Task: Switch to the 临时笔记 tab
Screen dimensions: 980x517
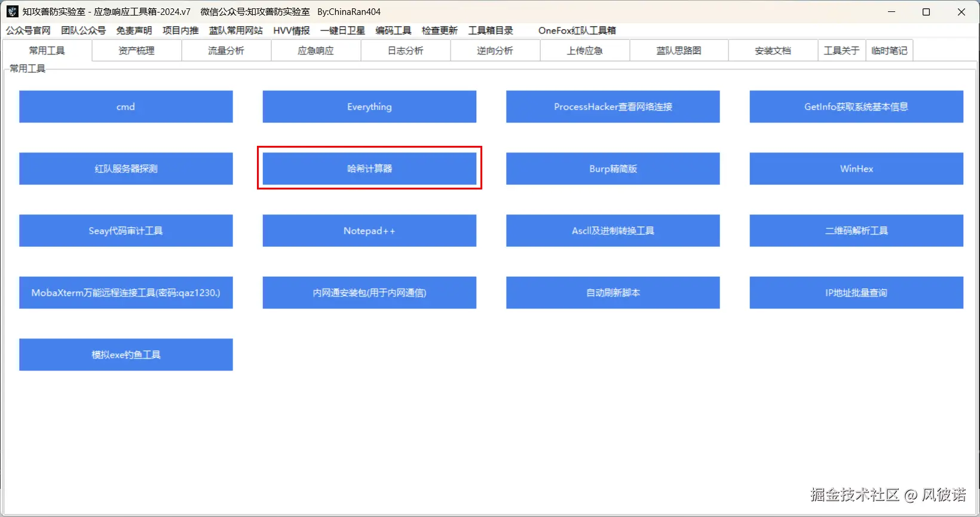Action: 890,51
